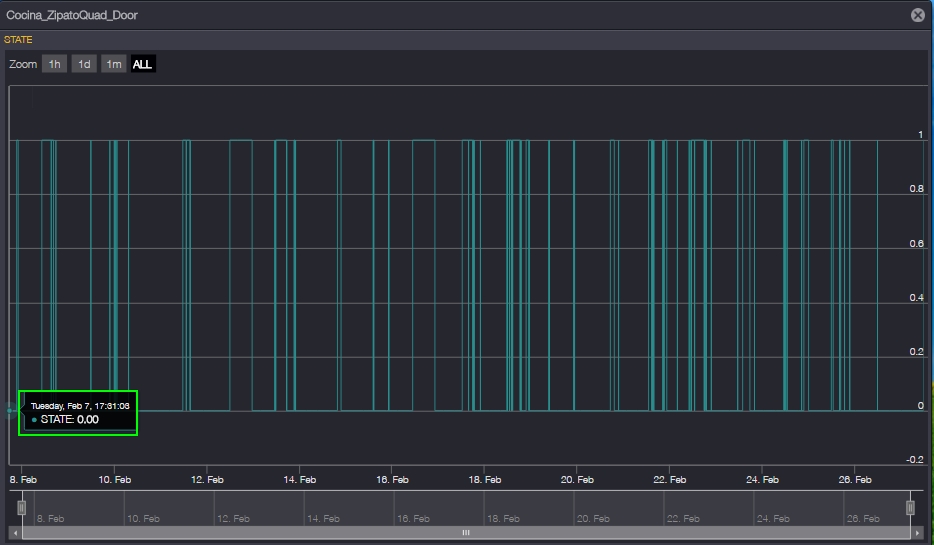Image resolution: width=934 pixels, height=545 pixels.
Task: Click the 18. Feb x-axis label
Action: 483,480
